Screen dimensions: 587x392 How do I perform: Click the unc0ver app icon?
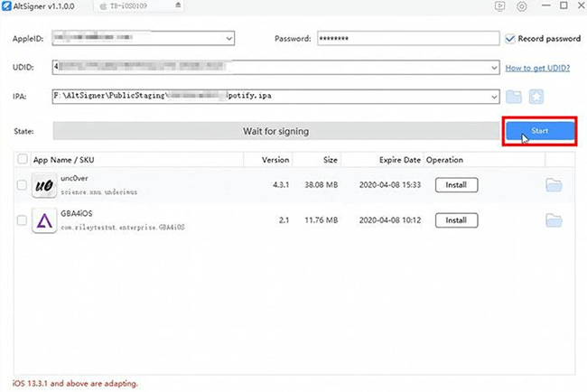point(44,185)
